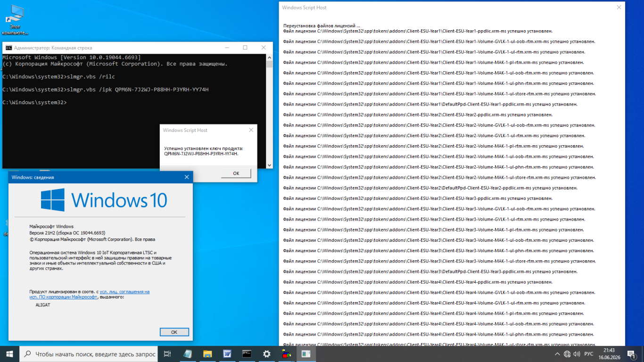Open Command Prompt window system menu icon
644x362 pixels.
[8, 48]
